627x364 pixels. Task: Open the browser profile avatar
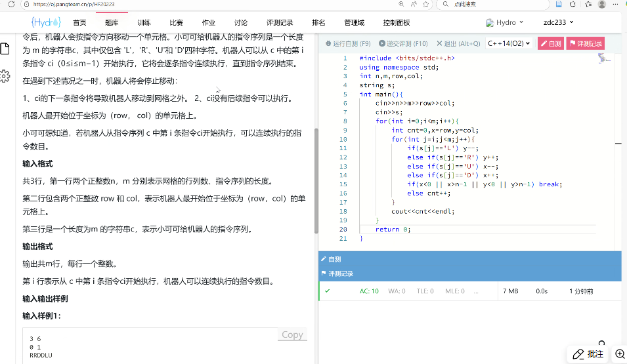pos(602,5)
